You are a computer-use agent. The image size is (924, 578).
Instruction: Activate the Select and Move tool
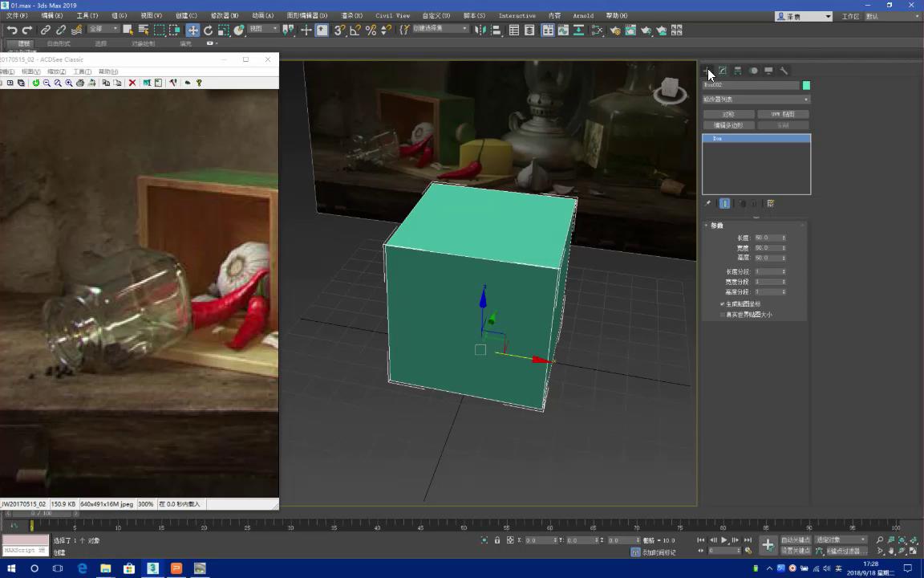192,30
